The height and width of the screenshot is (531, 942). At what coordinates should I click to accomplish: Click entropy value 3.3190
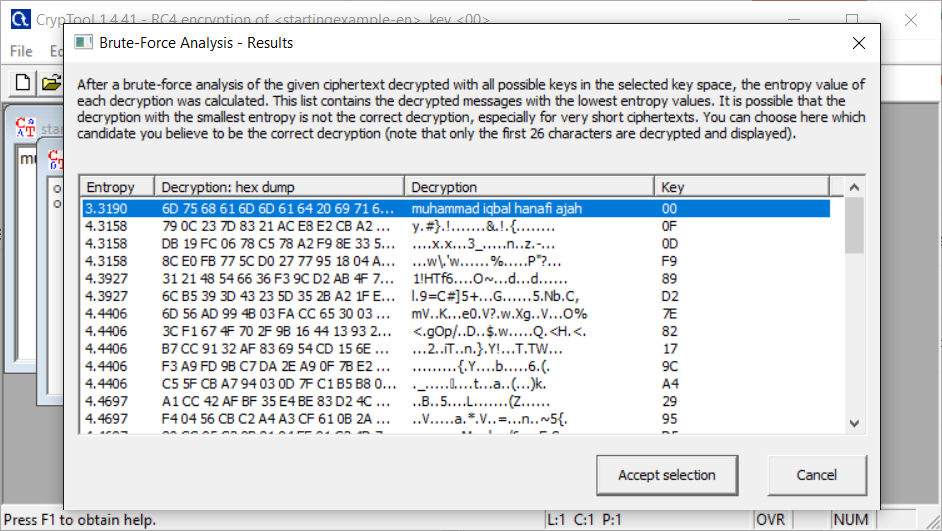tap(106, 208)
